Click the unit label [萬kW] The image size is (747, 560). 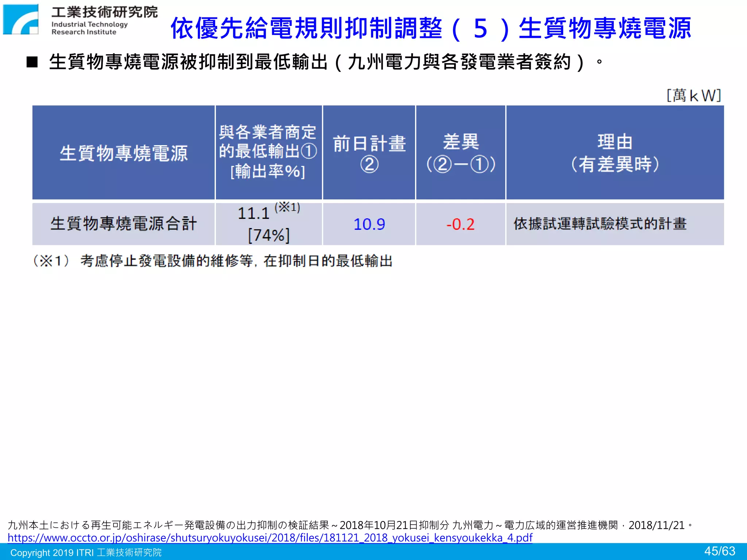[x=694, y=96]
